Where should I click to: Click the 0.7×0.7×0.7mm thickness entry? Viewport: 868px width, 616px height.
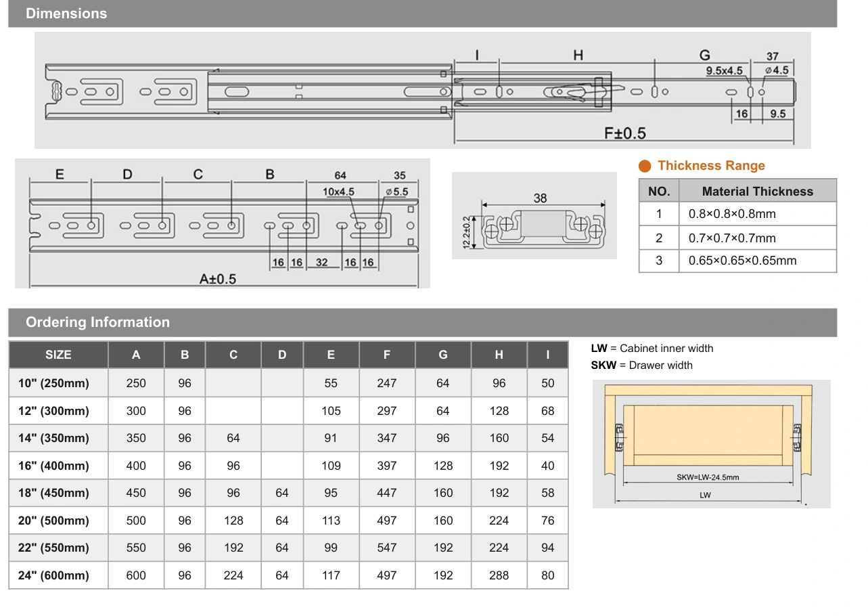coord(732,238)
